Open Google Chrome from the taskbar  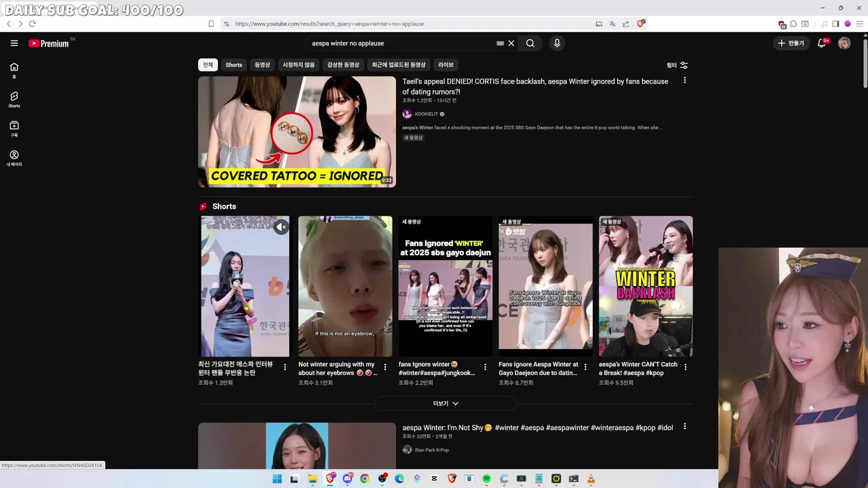[x=364, y=479]
